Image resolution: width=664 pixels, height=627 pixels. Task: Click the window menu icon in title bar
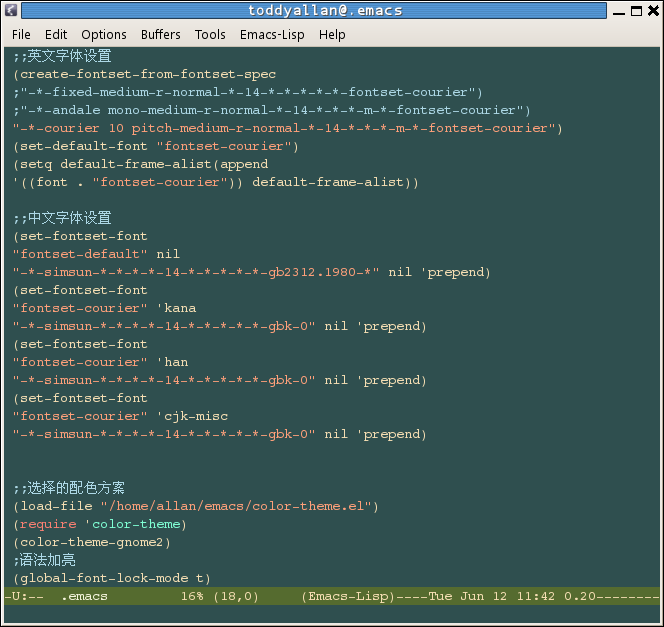(11, 10)
